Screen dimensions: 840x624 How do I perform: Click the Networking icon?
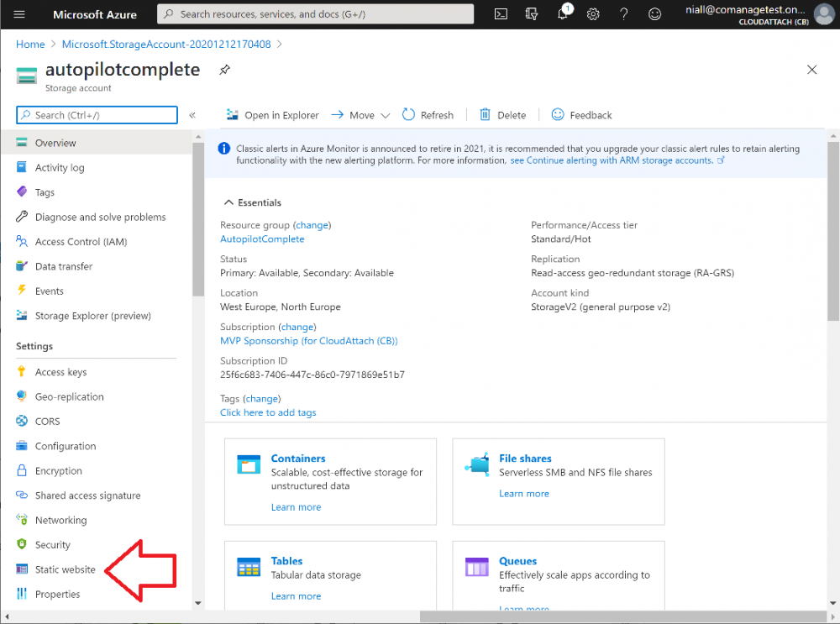pyautogui.click(x=22, y=519)
